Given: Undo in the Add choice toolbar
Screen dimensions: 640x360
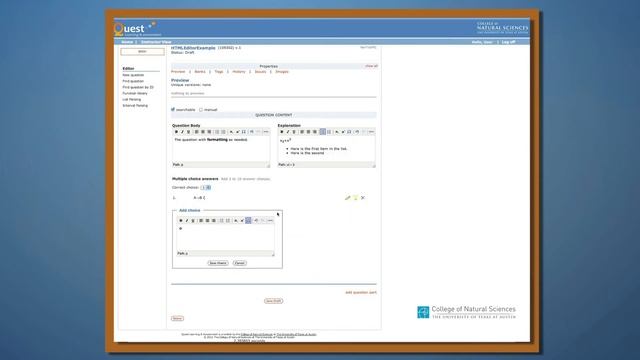Looking at the screenshot, I should pos(256,220).
